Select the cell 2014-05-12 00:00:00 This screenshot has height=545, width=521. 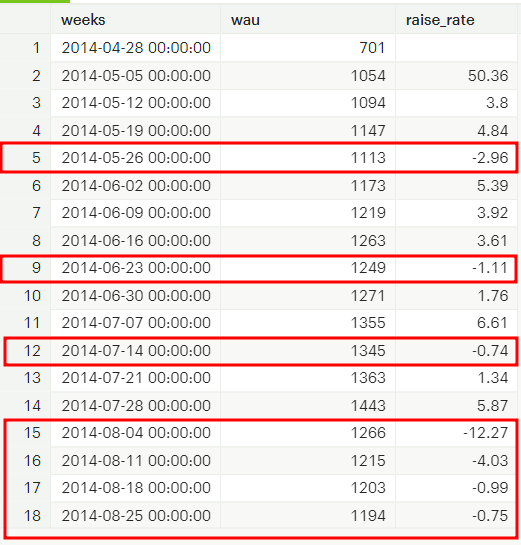coord(136,103)
